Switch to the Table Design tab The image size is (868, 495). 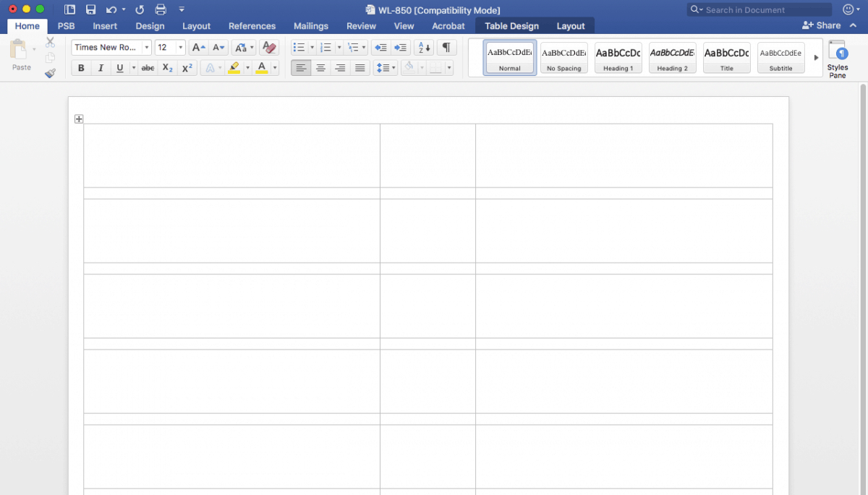pos(511,25)
